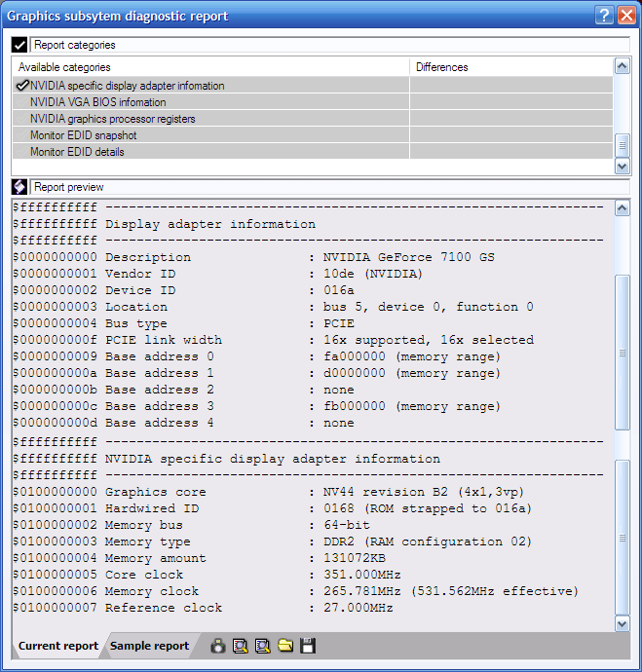Click the Memory bus 64-bit line
Image resolution: width=642 pixels, height=672 pixels.
[192, 525]
